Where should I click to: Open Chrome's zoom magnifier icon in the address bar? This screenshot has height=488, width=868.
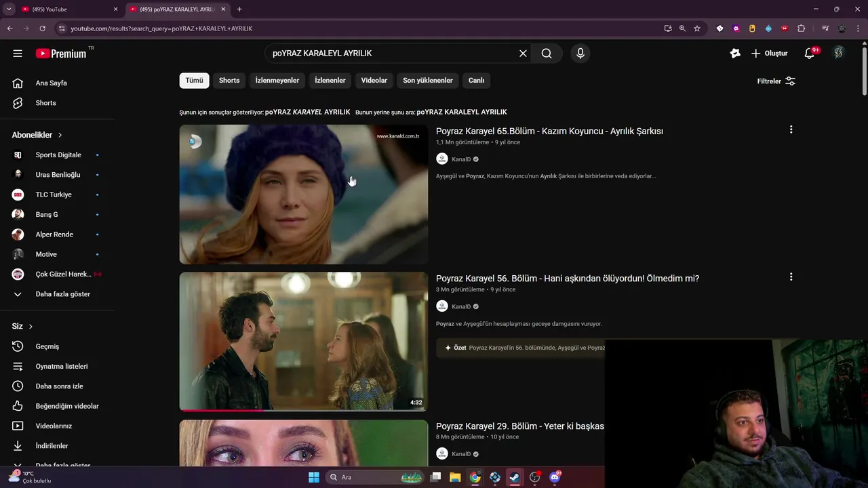coord(682,28)
